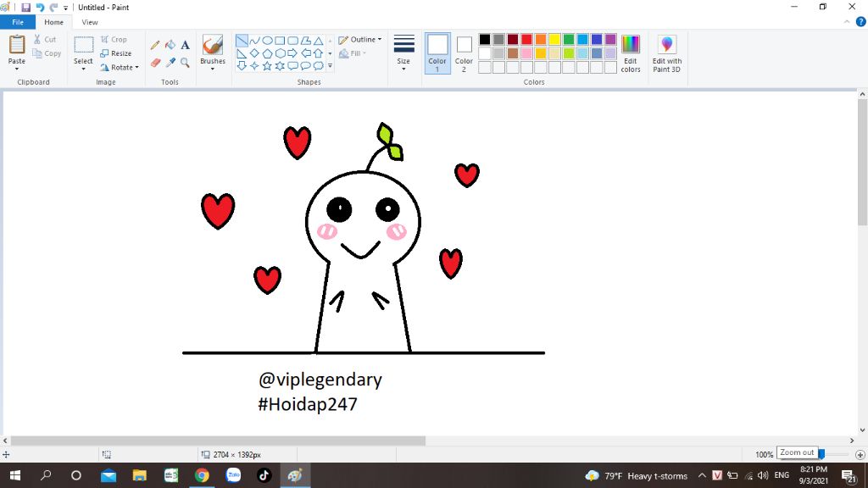
Task: Open the Paint Help question mark
Action: click(861, 22)
